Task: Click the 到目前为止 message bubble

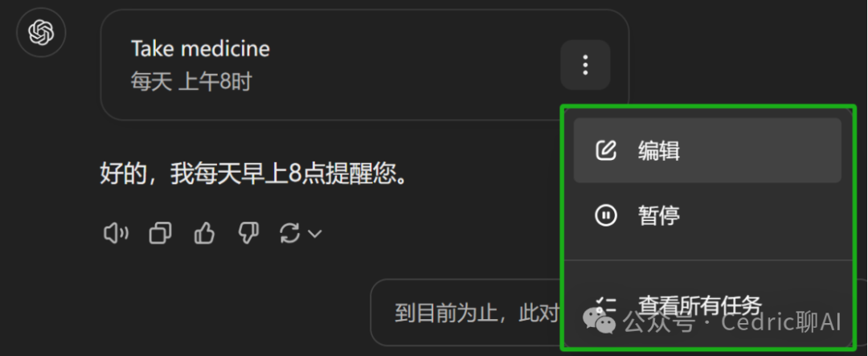Action: pos(467,313)
